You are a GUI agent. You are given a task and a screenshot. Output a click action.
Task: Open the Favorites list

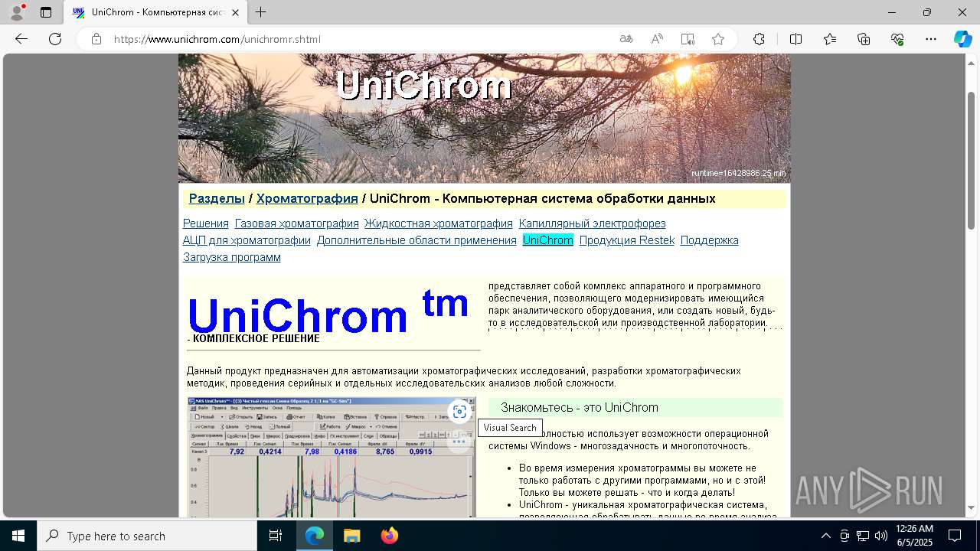pos(830,39)
